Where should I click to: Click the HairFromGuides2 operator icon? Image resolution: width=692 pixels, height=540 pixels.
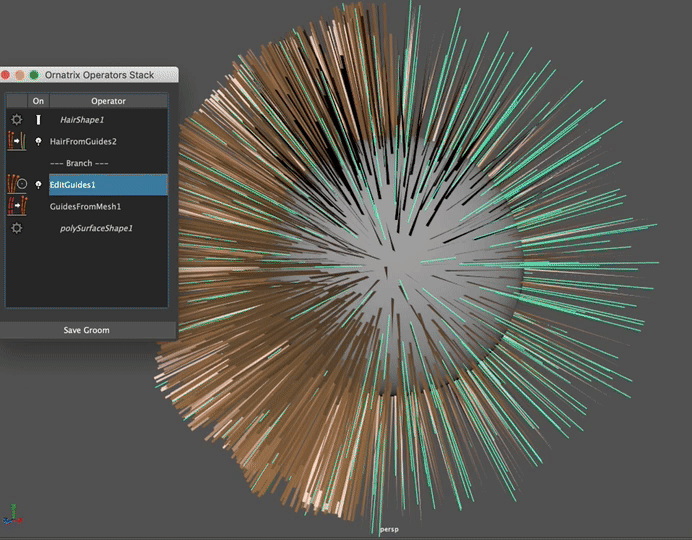coord(17,142)
